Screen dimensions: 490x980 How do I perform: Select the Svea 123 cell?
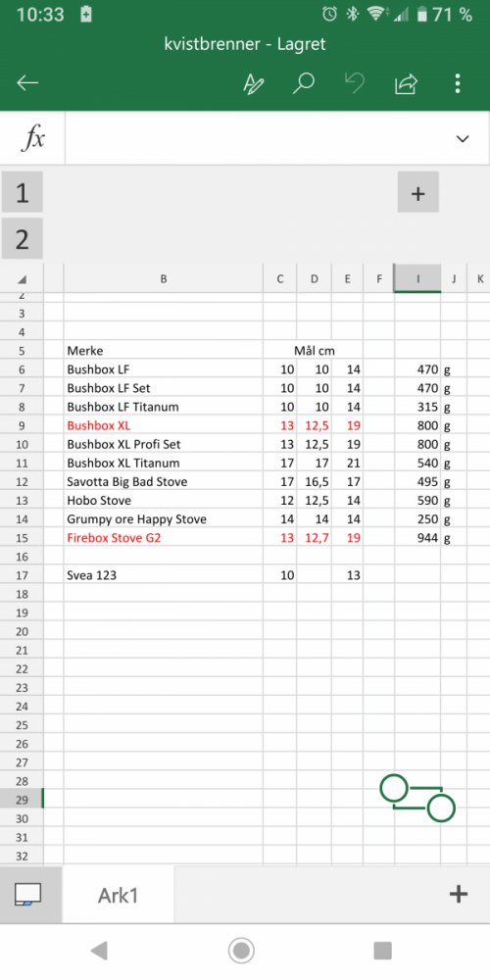(163, 575)
